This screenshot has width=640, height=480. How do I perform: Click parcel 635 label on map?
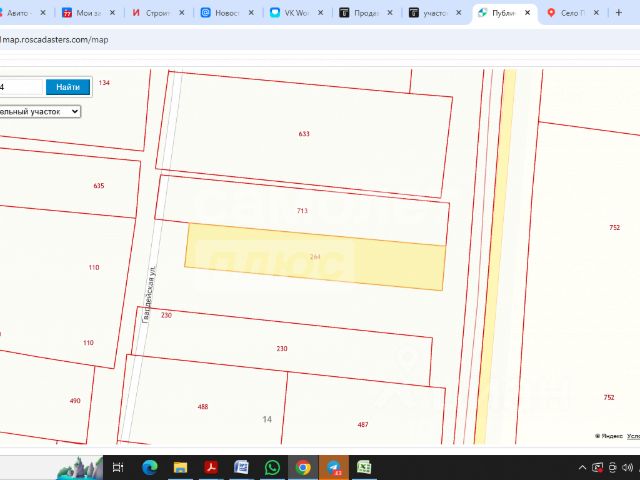click(99, 186)
